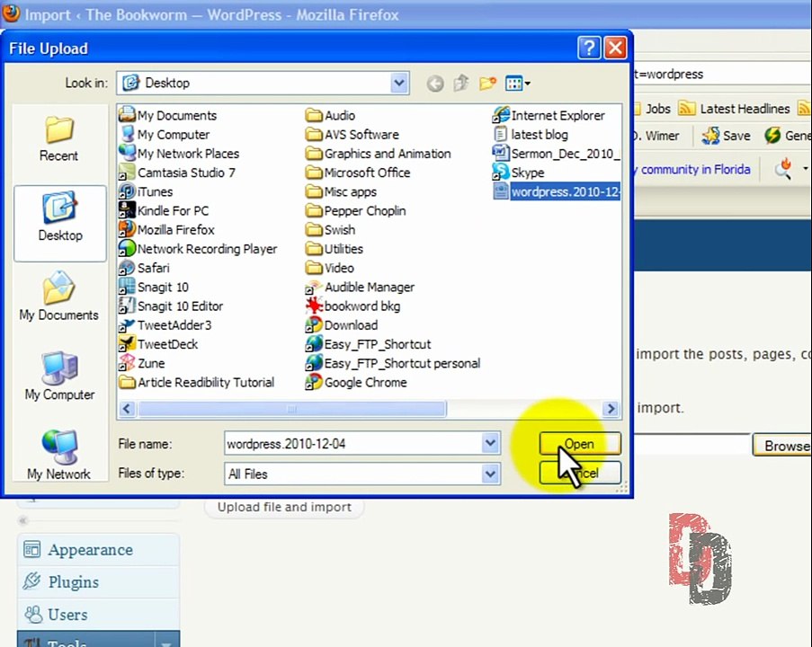
Task: Select the wordpress.2010-12 file in list
Action: point(557,191)
